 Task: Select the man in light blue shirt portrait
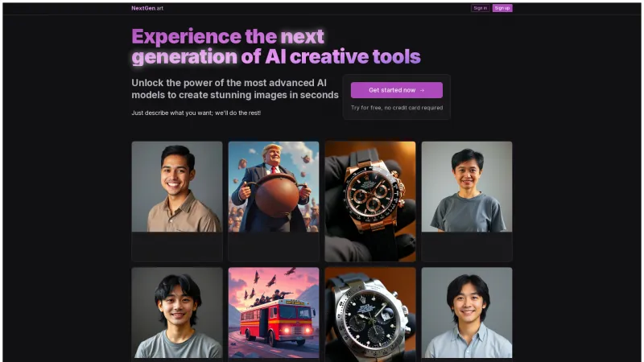(x=467, y=313)
